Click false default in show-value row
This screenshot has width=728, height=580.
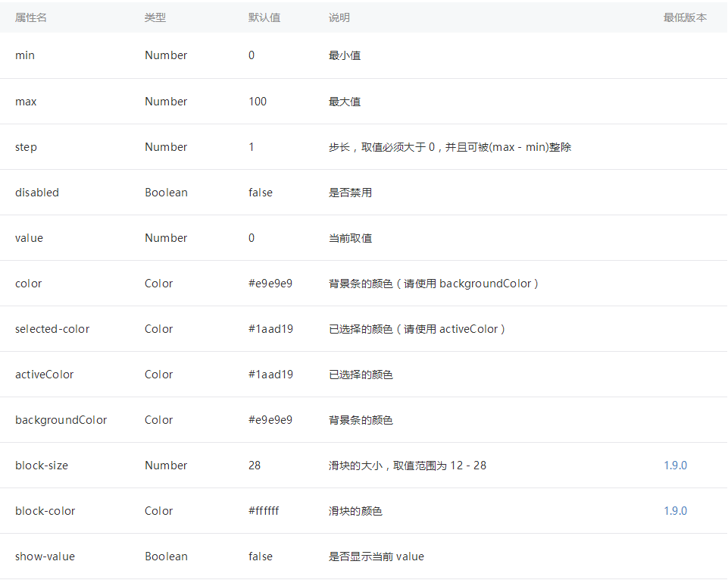tap(261, 556)
